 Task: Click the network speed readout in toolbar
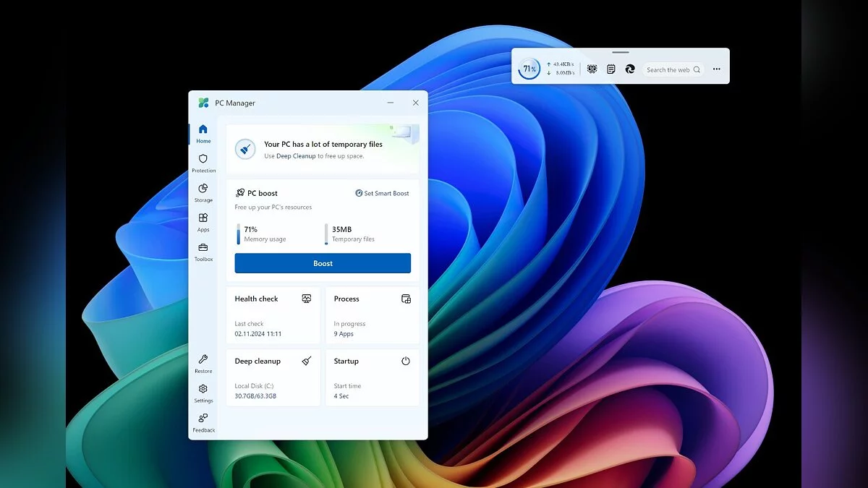561,69
